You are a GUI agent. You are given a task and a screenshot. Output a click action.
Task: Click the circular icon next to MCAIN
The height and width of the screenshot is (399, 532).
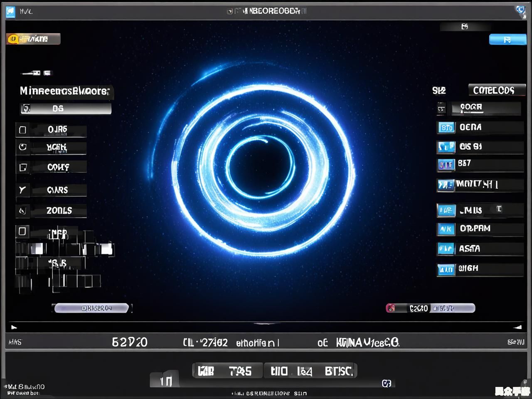click(22, 147)
